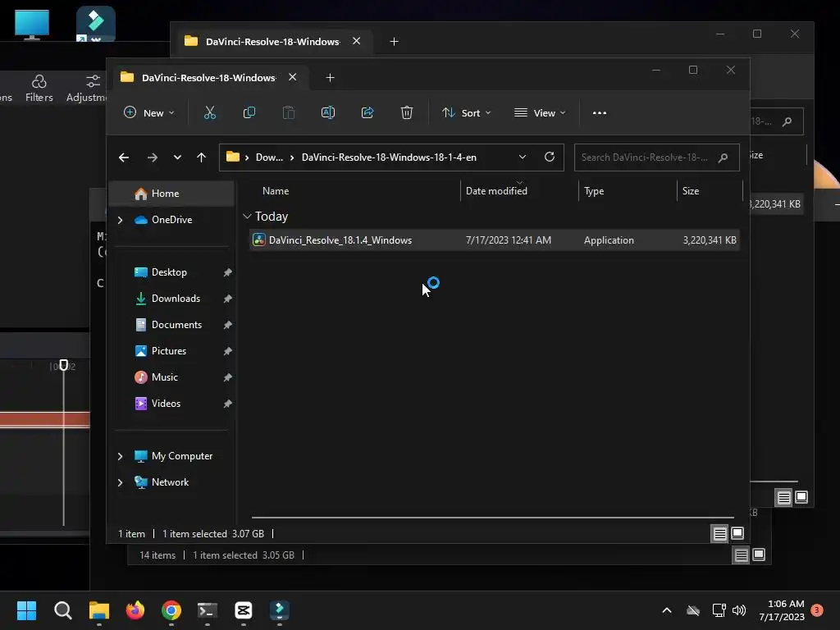Click the network tray icon
Screen dimensions: 840x630
[719, 610]
